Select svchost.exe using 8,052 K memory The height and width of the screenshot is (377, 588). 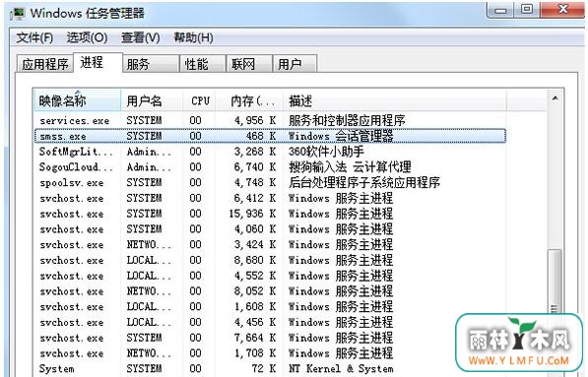[x=270, y=291]
